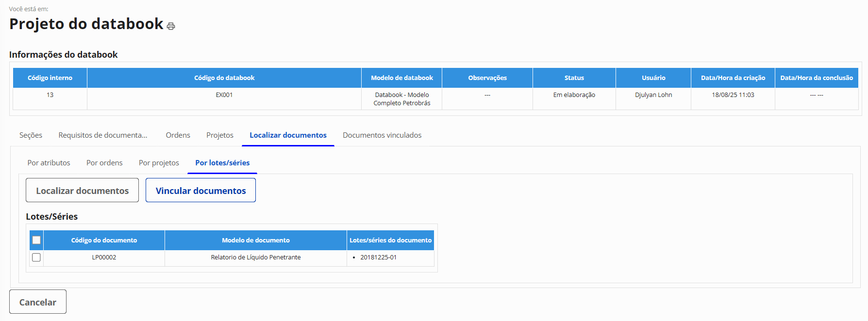Switch to the Por atributos sub-tab

click(49, 163)
